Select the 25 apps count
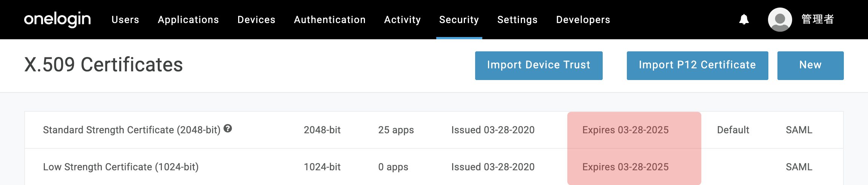Image resolution: width=868 pixels, height=185 pixels. [x=396, y=130]
